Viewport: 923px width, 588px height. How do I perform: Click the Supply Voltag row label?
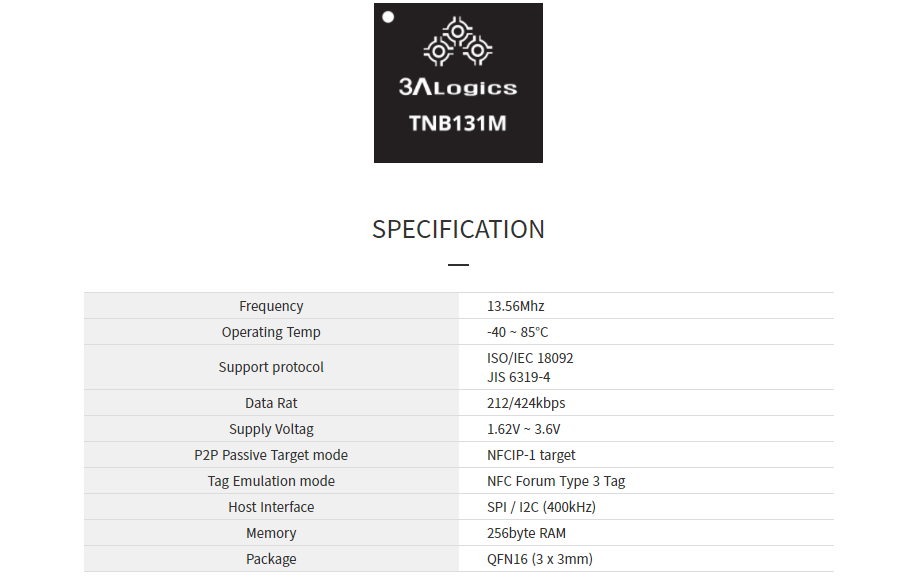pyautogui.click(x=271, y=429)
